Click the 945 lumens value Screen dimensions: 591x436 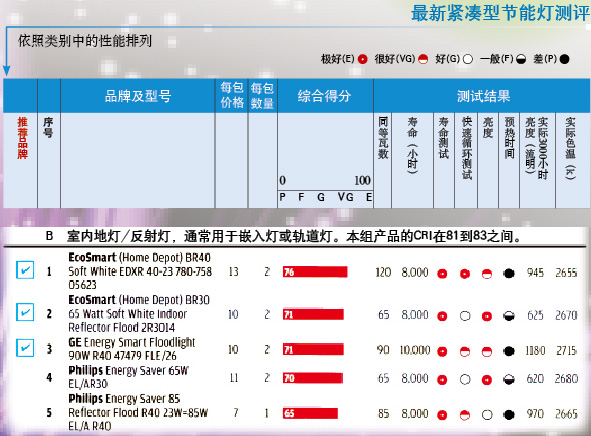point(535,273)
